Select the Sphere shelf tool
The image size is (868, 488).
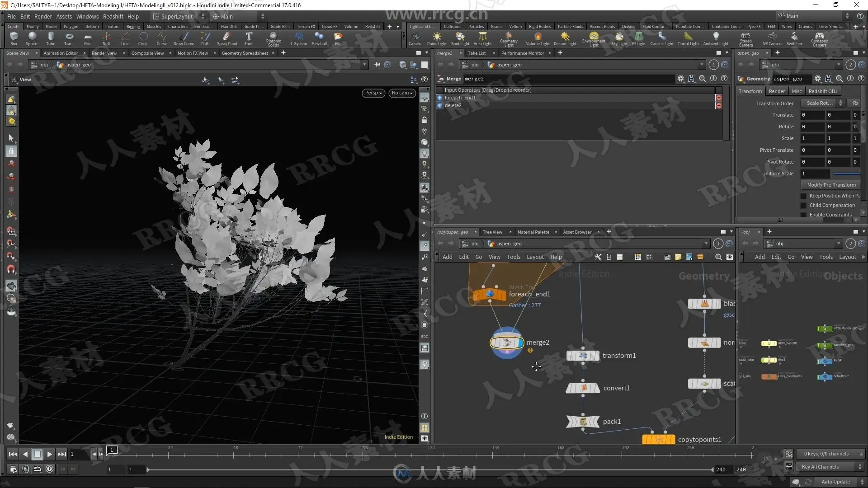32,38
